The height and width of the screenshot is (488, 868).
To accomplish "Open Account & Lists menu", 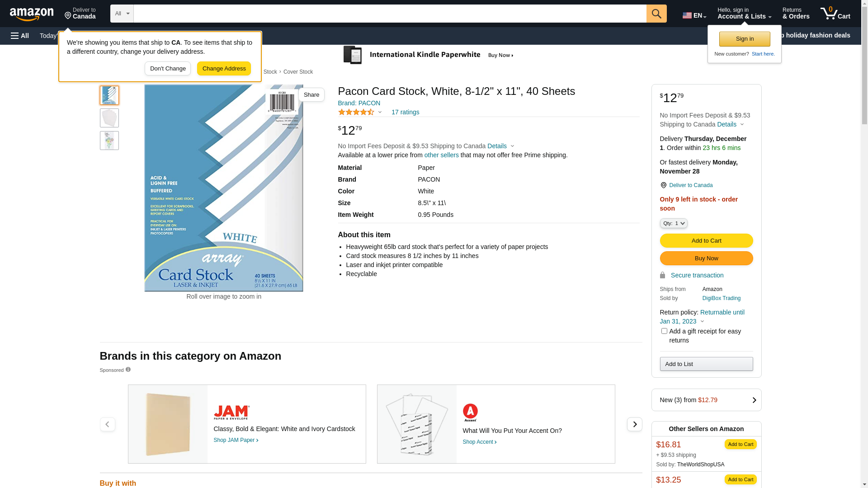I will (x=744, y=14).
